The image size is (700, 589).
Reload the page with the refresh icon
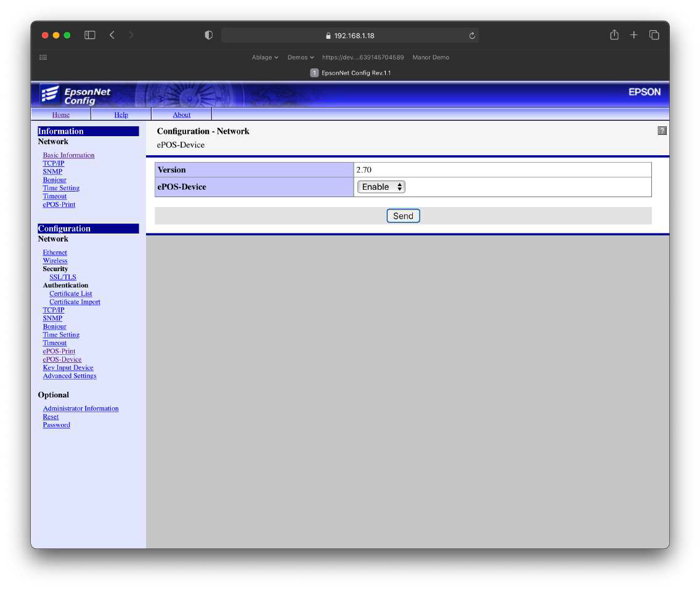coord(472,35)
